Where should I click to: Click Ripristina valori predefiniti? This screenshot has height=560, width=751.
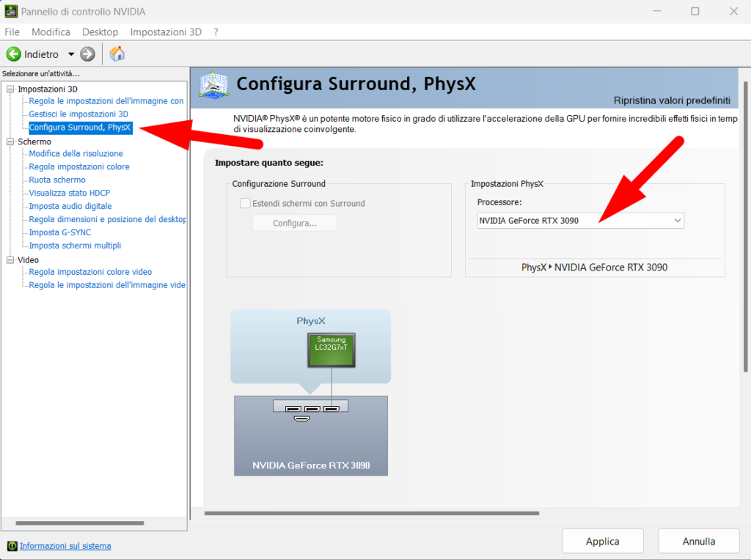tap(672, 100)
